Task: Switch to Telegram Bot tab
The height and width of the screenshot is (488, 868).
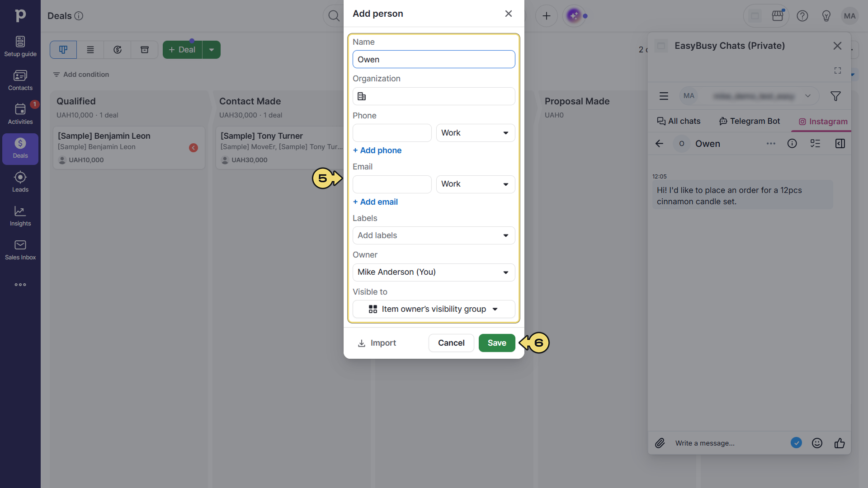Action: click(x=750, y=121)
